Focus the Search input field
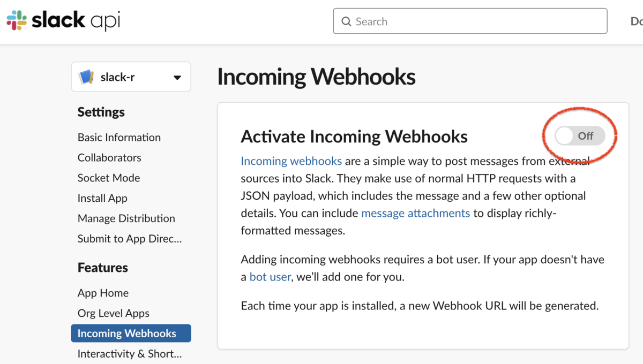The image size is (643, 364). click(477, 21)
